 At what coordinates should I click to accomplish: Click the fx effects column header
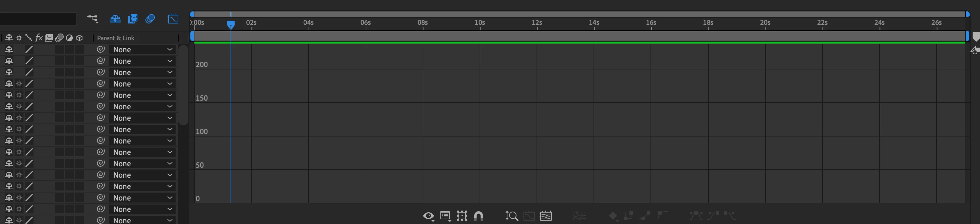(39, 38)
